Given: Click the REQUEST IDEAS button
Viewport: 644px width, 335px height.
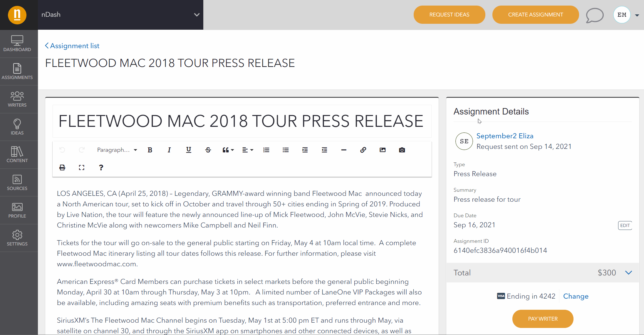Looking at the screenshot, I should click(x=449, y=15).
